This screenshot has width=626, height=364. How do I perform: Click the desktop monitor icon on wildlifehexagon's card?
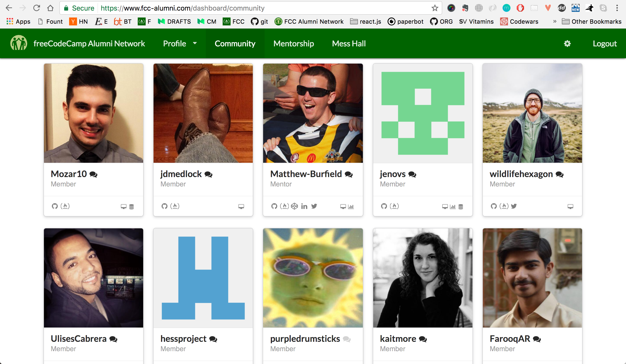(x=570, y=206)
